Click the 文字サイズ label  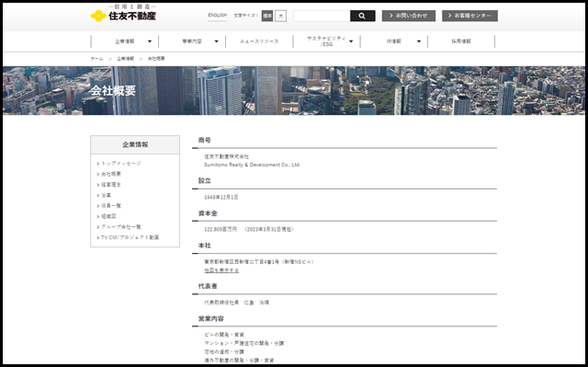246,16
